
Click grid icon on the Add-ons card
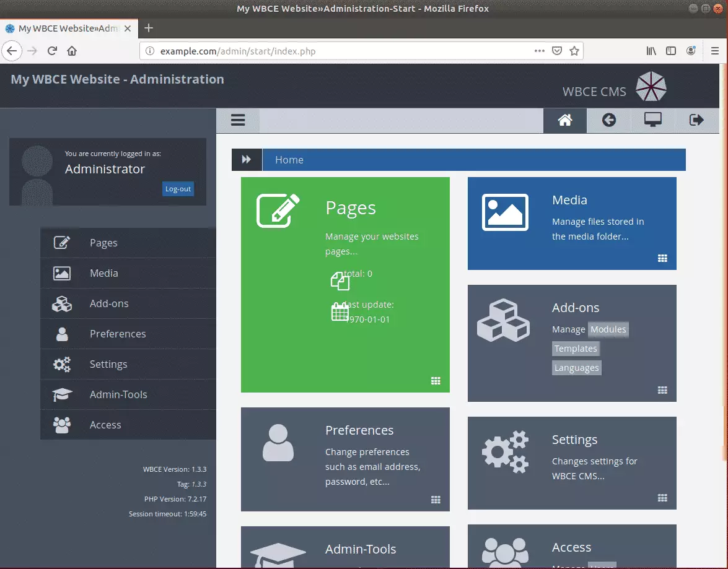coord(662,390)
